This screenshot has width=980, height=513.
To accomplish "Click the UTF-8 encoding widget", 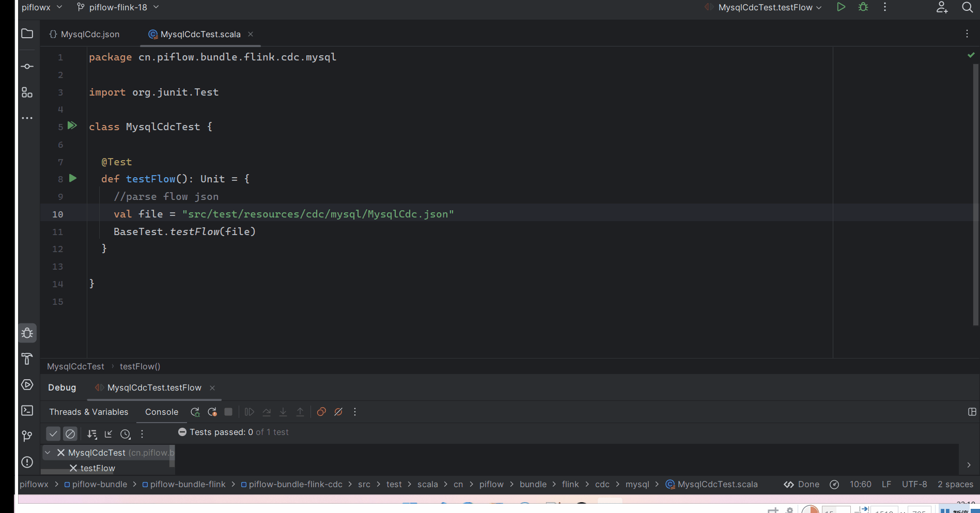I will (914, 484).
